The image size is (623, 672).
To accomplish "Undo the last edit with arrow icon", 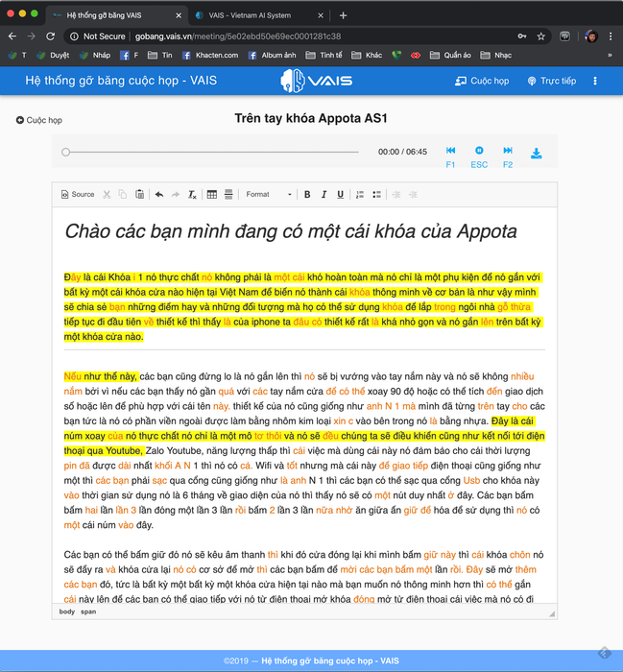I will pyautogui.click(x=159, y=195).
